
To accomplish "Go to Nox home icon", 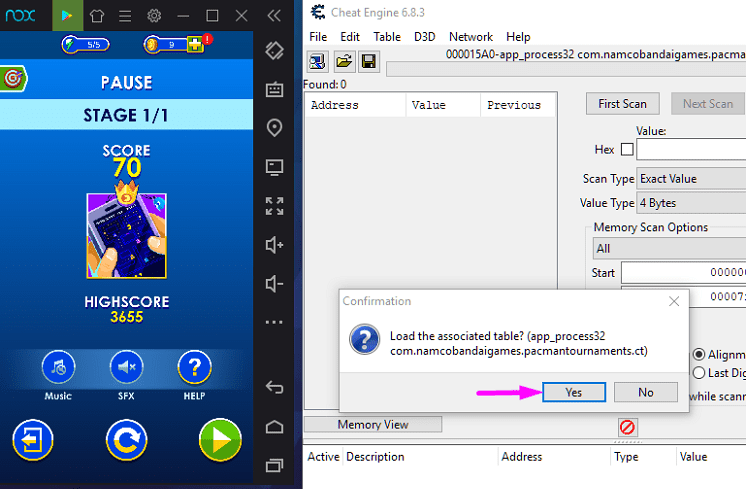I will coord(275,427).
